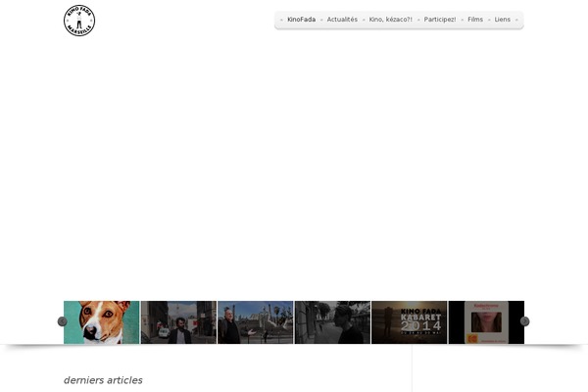Select the bearded man in street thumbnail
Image resolution: width=588 pixels, height=392 pixels.
point(179,322)
